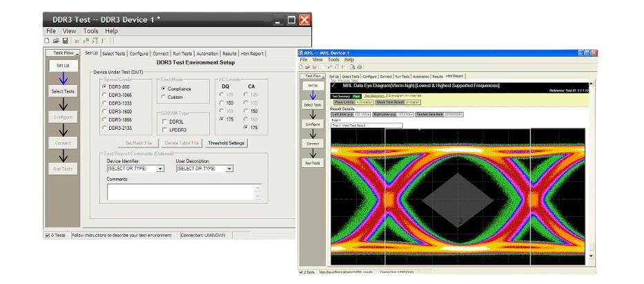Click the New project icon in DDR3 toolbar
Image resolution: width=644 pixels, height=284 pixels.
pyautogui.click(x=47, y=41)
